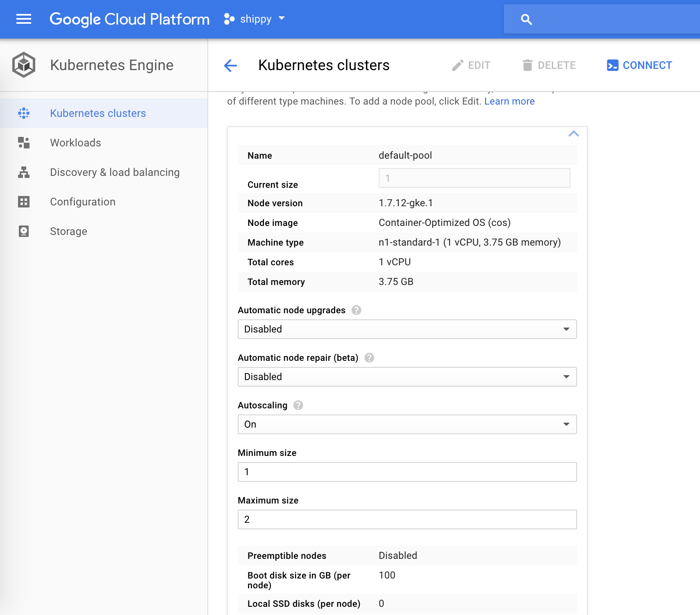
Task: Click the Current size field
Action: 474,178
